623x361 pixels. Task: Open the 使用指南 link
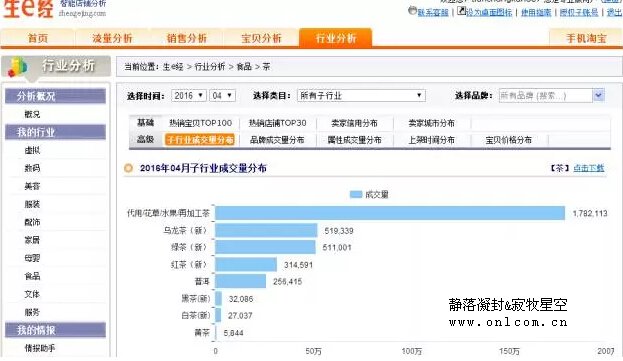[536, 13]
